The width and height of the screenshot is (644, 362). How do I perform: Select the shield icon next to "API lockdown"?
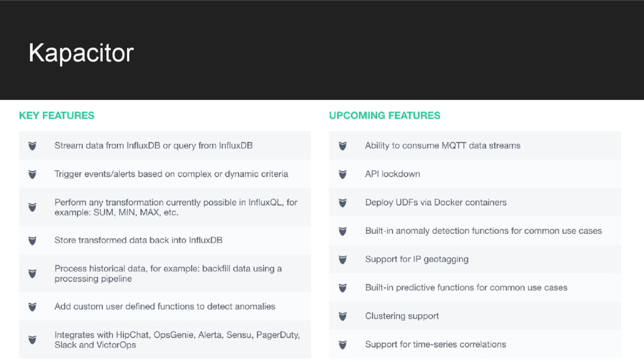click(343, 174)
